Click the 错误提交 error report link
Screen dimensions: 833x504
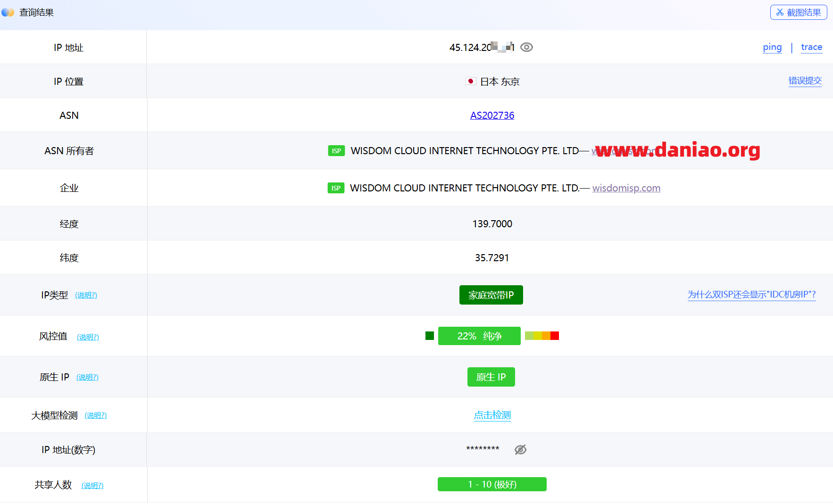pyautogui.click(x=805, y=81)
